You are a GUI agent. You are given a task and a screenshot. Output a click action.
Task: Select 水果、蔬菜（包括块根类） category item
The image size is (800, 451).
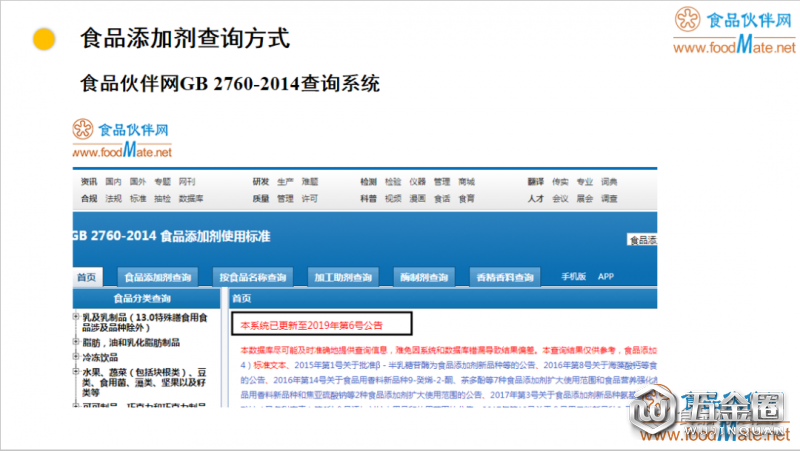coord(144,382)
